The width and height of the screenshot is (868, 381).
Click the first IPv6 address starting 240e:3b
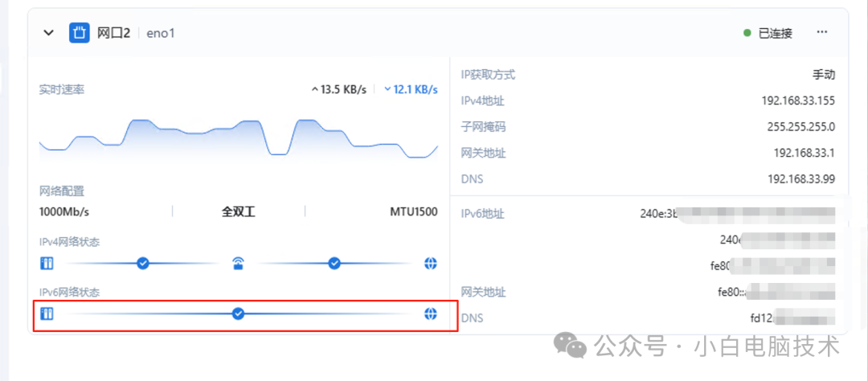coord(737,214)
